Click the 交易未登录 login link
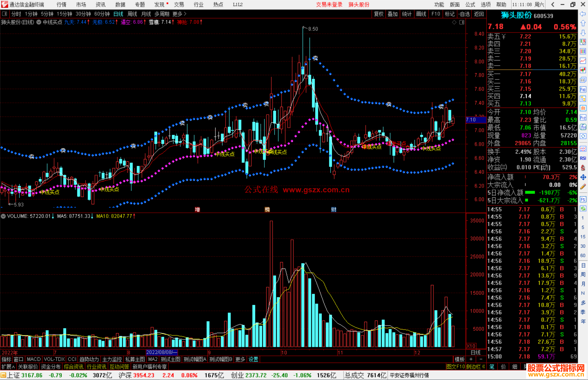 coord(329,5)
